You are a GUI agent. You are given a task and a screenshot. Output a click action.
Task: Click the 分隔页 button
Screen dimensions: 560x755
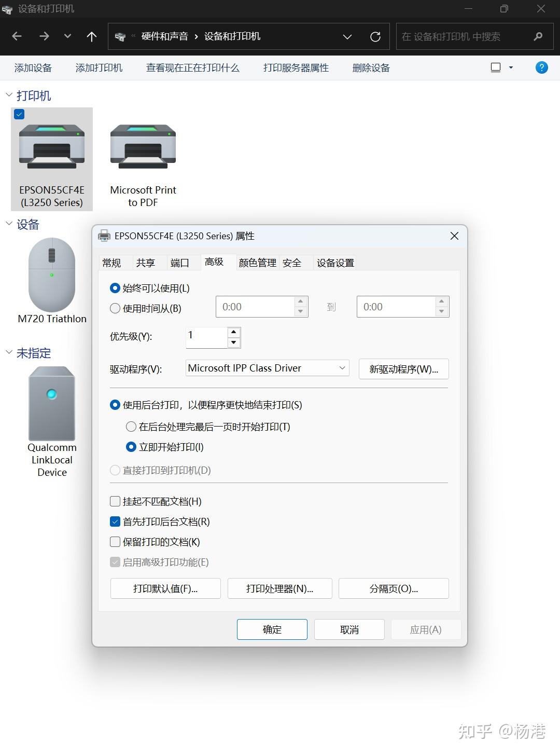[393, 588]
